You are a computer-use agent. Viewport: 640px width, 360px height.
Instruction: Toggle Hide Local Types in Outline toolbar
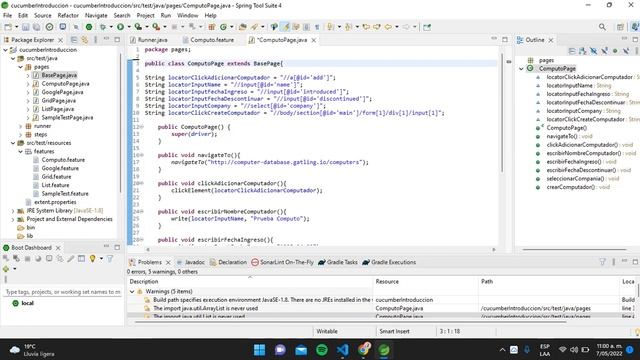[x=626, y=51]
